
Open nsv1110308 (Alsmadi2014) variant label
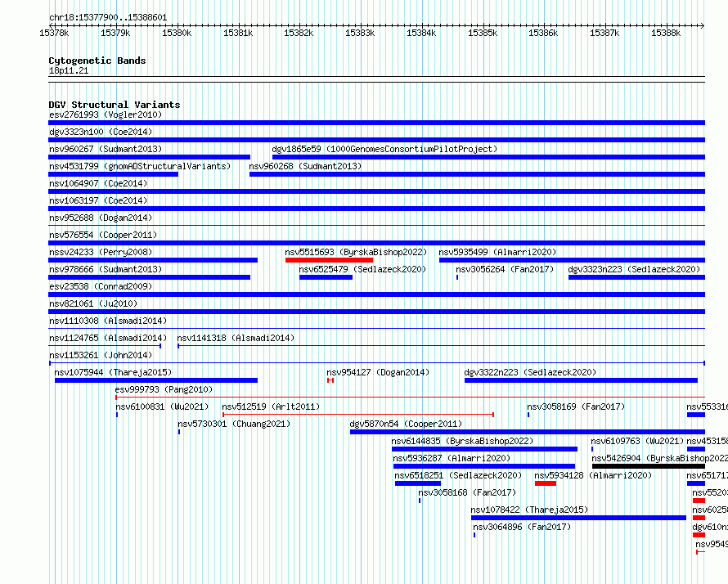pos(108,321)
